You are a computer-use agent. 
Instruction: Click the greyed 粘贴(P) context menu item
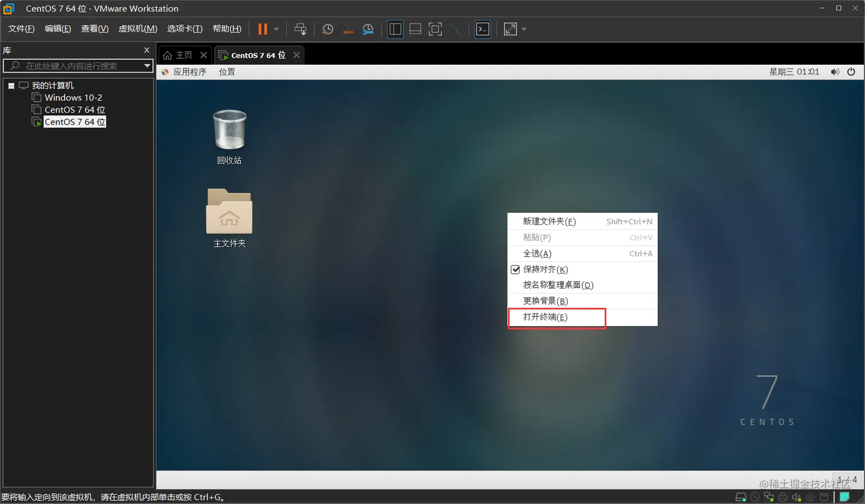point(582,237)
